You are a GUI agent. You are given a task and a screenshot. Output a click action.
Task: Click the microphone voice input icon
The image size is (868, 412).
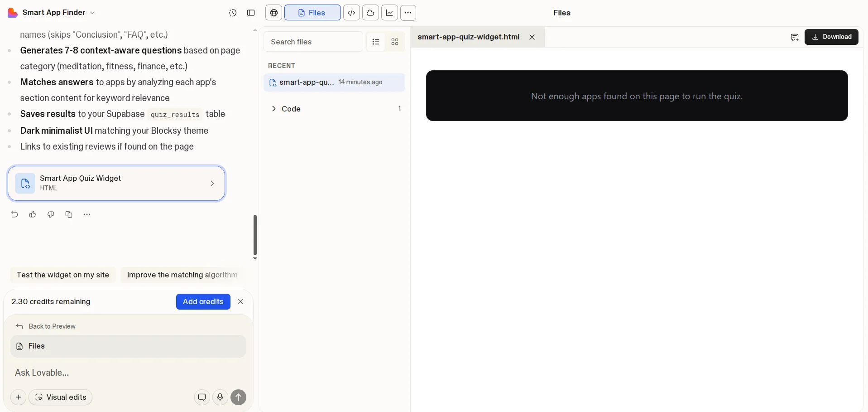(220, 397)
